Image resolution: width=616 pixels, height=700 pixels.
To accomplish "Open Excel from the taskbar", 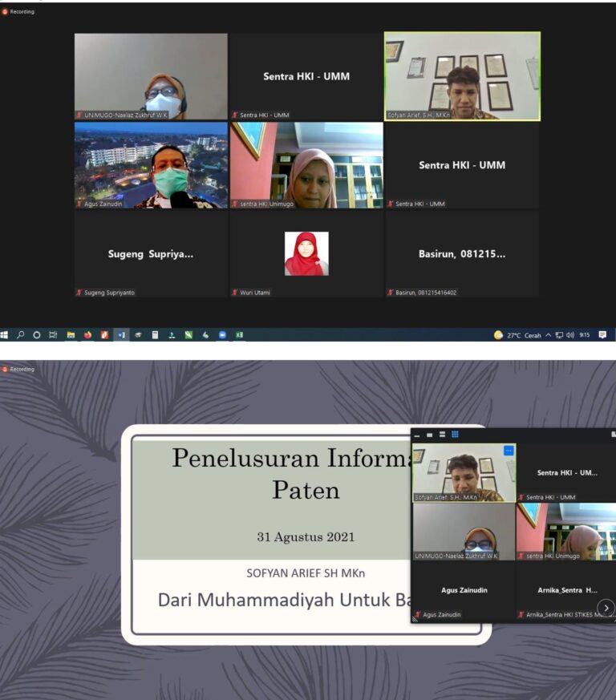I will 240,335.
